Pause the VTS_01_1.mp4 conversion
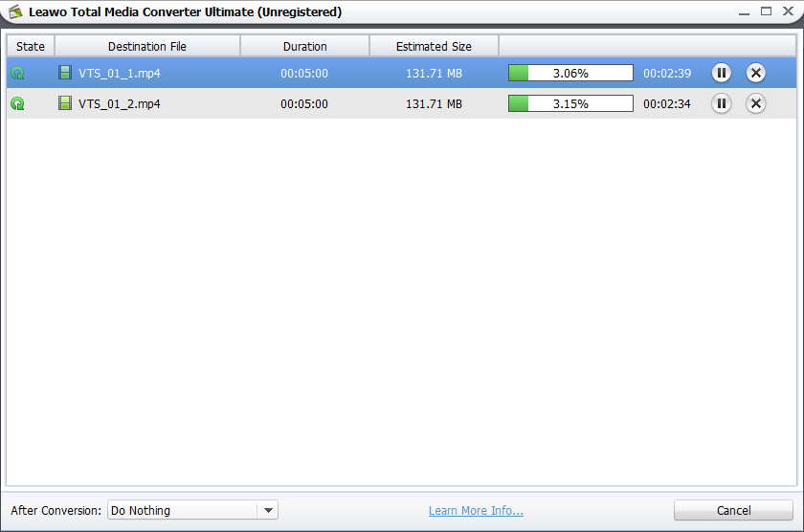Screen dimensions: 804x532 coord(721,73)
